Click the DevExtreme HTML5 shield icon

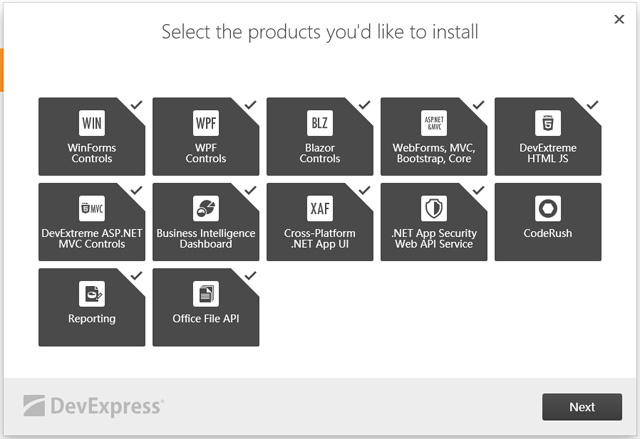coord(548,123)
